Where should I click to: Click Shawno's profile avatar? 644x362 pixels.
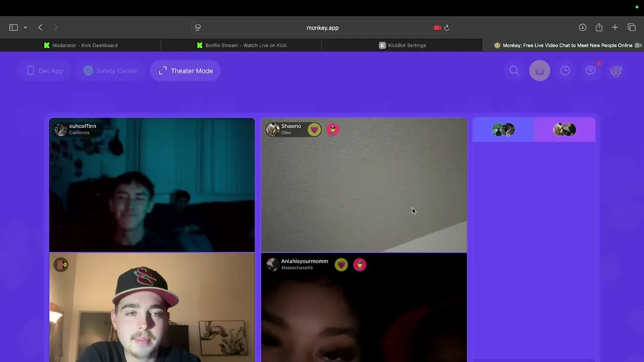click(273, 130)
